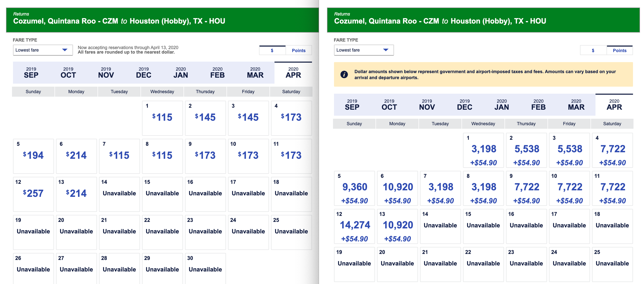Switch left panel to Points view

(x=298, y=50)
